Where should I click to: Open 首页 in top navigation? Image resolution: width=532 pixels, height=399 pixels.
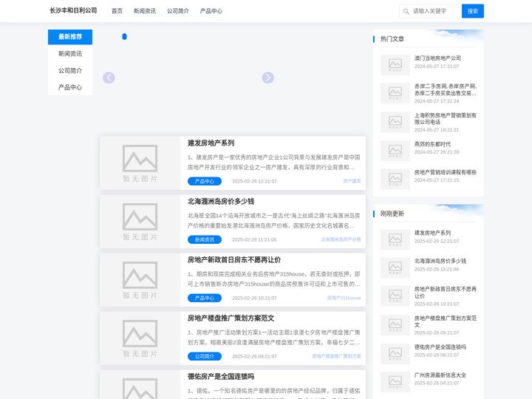(x=117, y=11)
